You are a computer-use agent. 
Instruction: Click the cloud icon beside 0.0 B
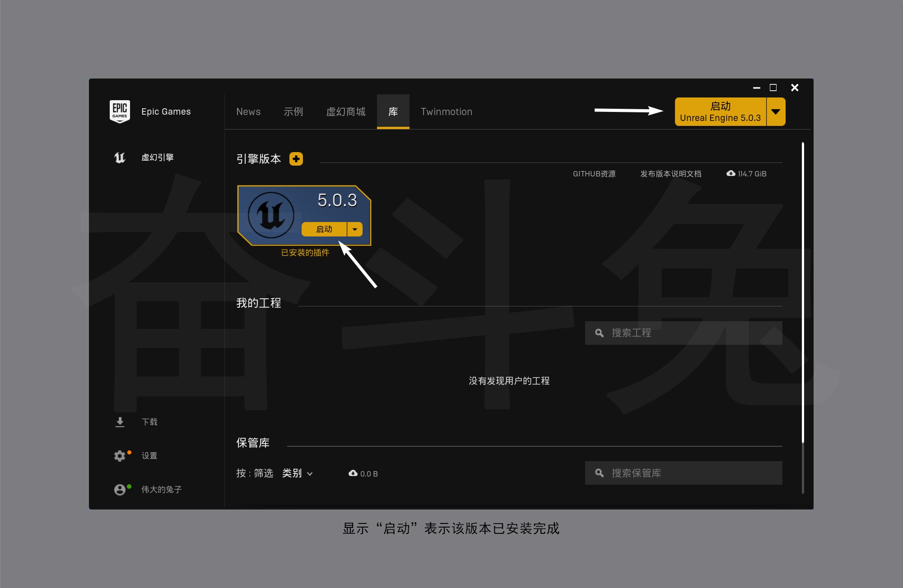[353, 473]
